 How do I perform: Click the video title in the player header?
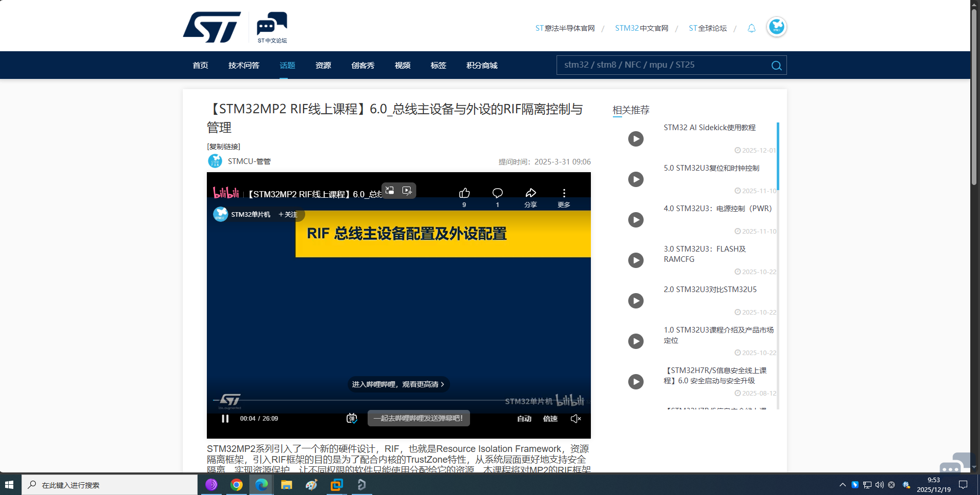pyautogui.click(x=314, y=194)
